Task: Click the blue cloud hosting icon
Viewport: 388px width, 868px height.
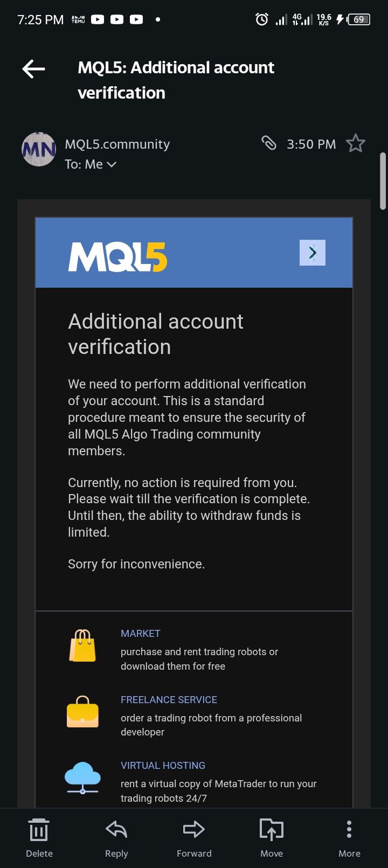Action: (82, 778)
